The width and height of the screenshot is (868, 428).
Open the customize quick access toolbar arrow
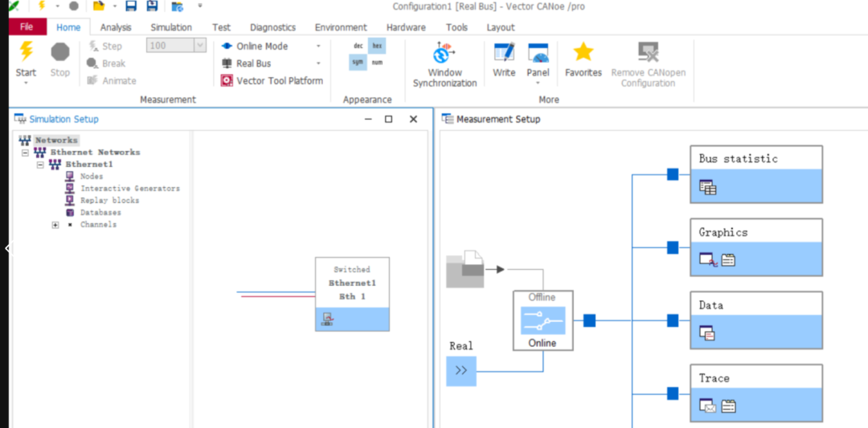(x=200, y=6)
